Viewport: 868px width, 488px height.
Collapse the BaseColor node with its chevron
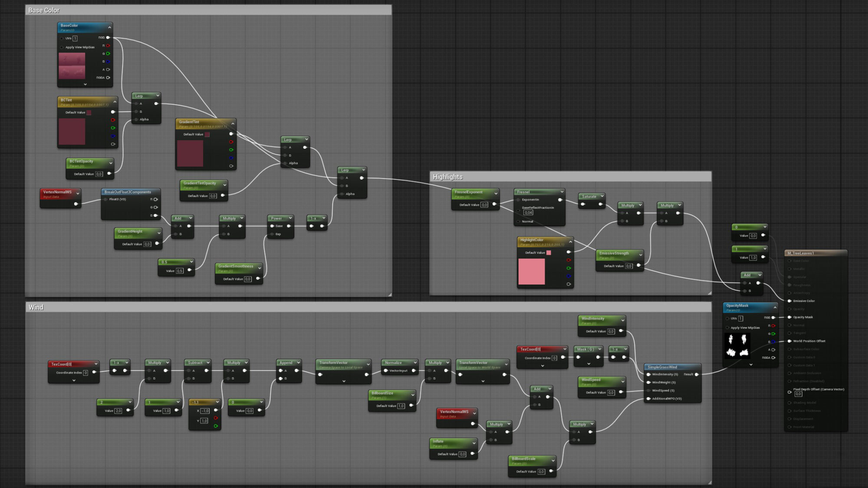point(109,27)
